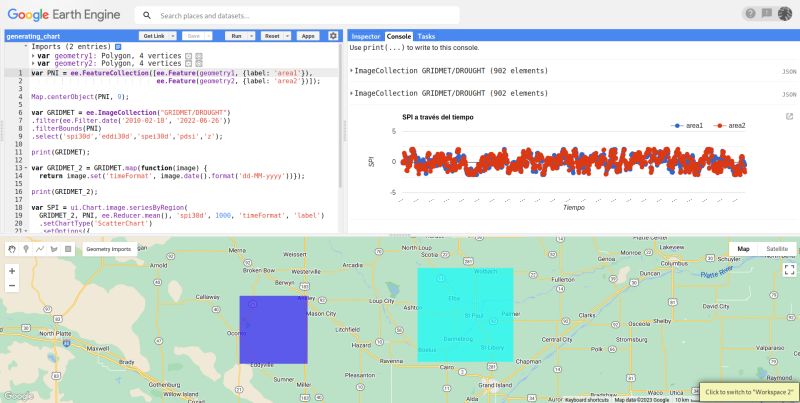Image resolution: width=800 pixels, height=403 pixels.
Task: Toggle fullscreen map view
Action: click(x=789, y=269)
